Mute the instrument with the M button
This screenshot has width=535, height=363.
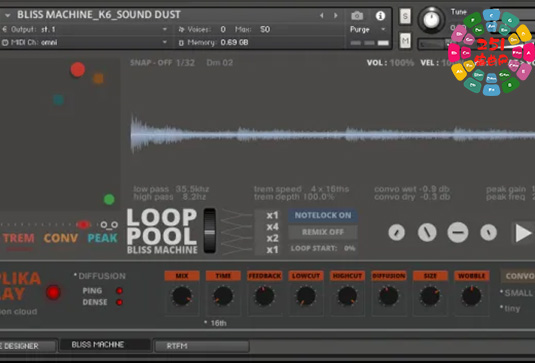[x=405, y=42]
